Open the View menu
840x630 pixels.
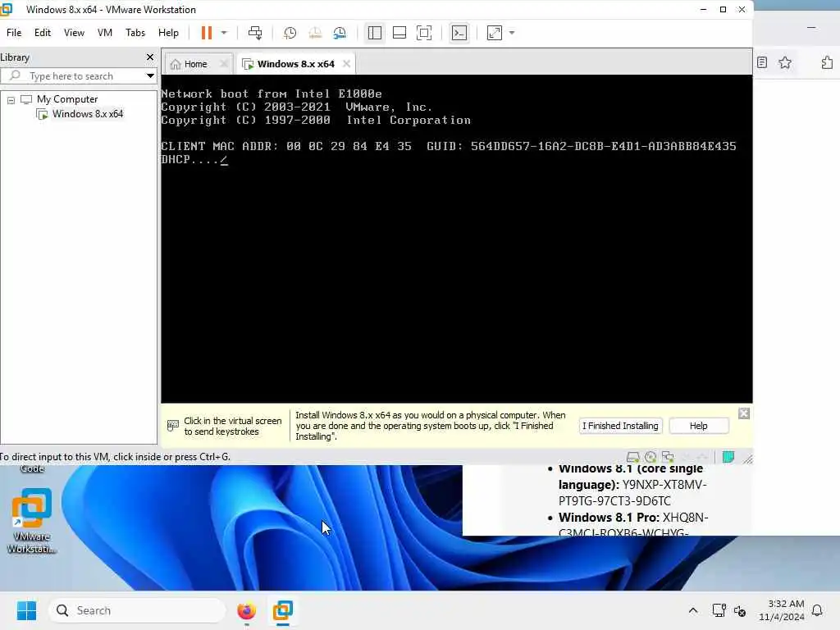pos(74,33)
